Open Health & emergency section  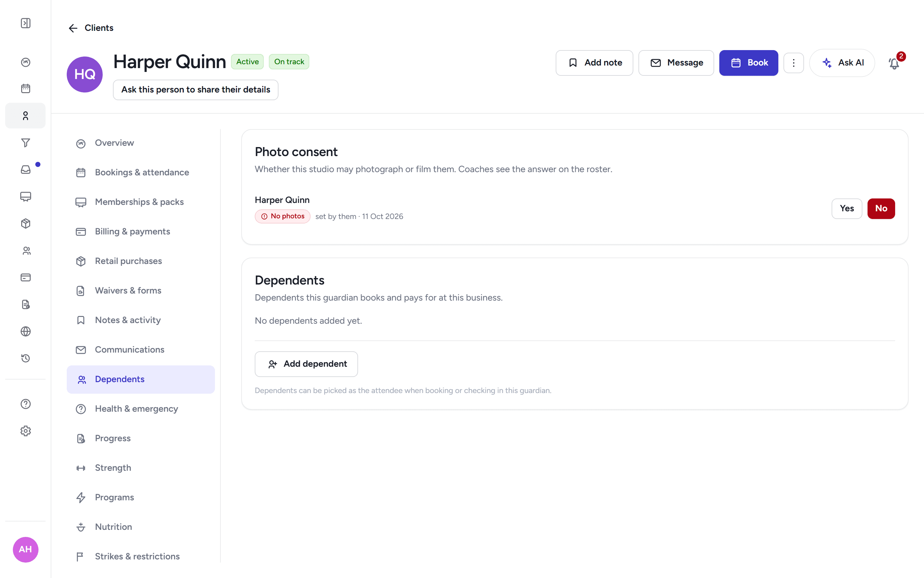(x=141, y=409)
